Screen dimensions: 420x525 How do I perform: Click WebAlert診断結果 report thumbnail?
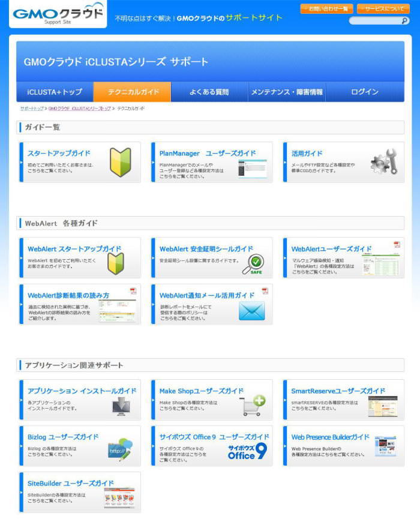point(117,311)
